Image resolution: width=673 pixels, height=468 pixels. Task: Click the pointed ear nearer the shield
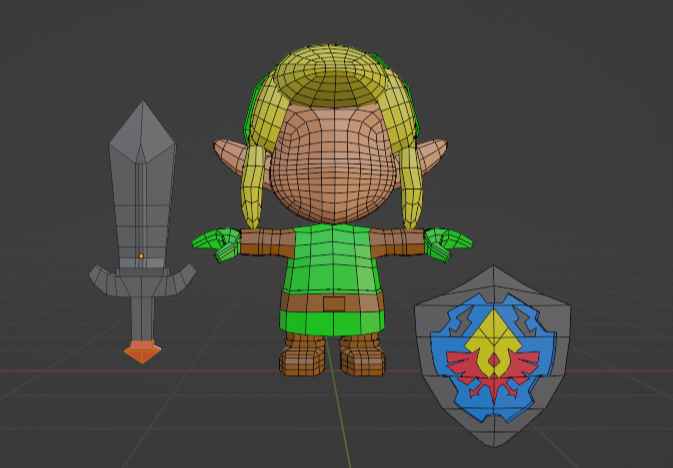431,157
